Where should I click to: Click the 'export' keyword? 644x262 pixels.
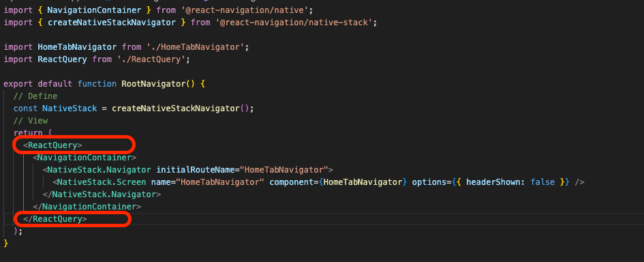[18, 84]
